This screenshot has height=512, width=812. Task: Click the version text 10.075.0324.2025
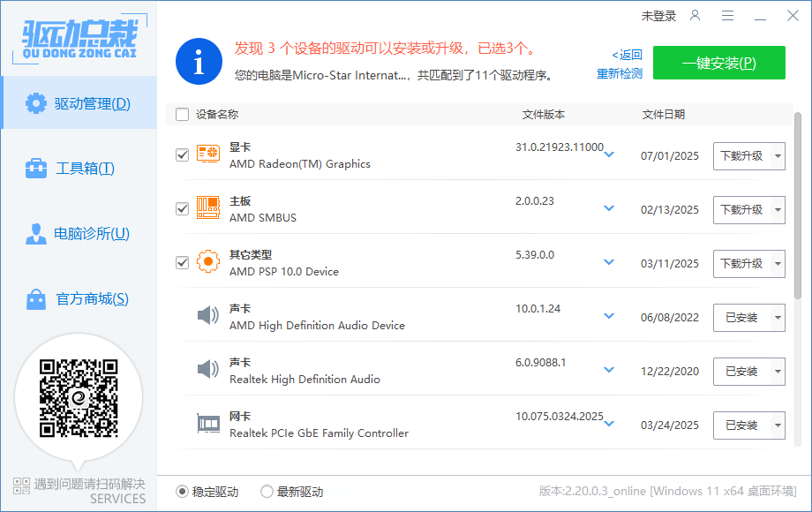560,417
